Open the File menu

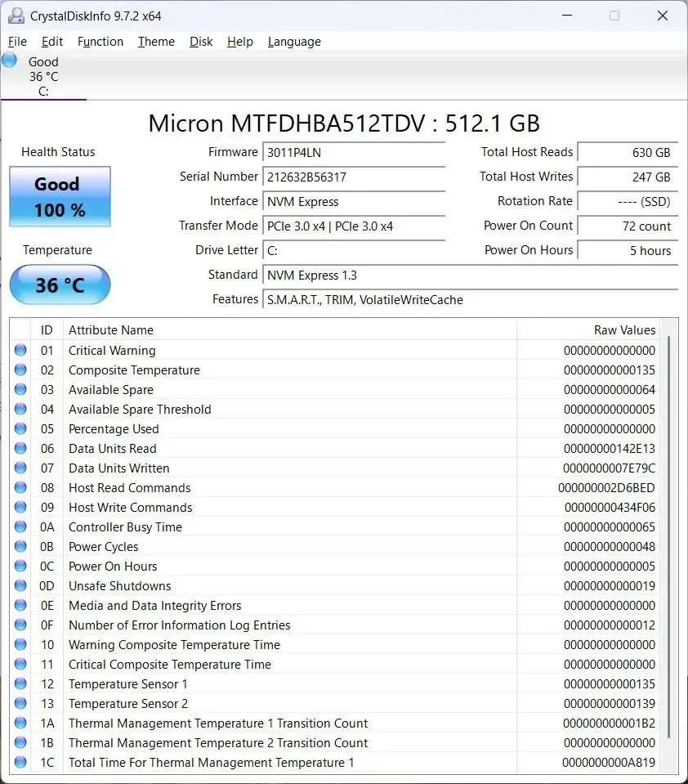(17, 42)
